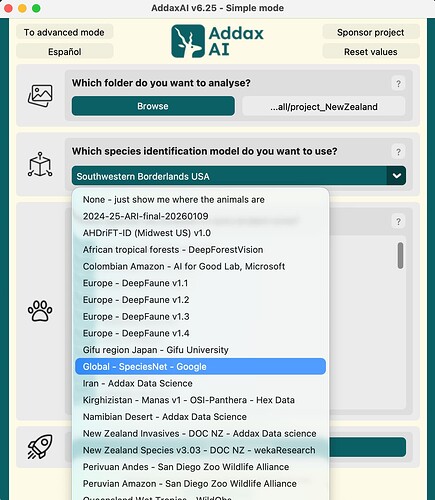
Task: Click the AddaxAI antelope logo
Action: click(x=188, y=41)
